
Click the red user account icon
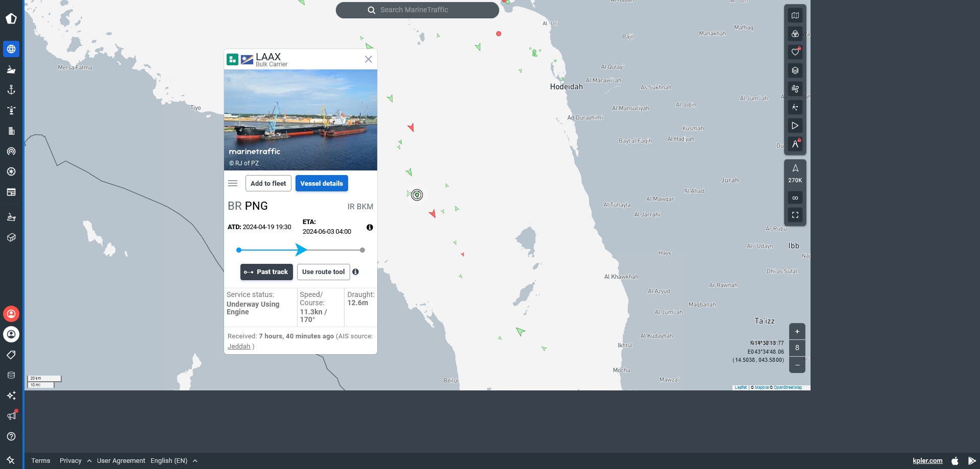(11, 314)
